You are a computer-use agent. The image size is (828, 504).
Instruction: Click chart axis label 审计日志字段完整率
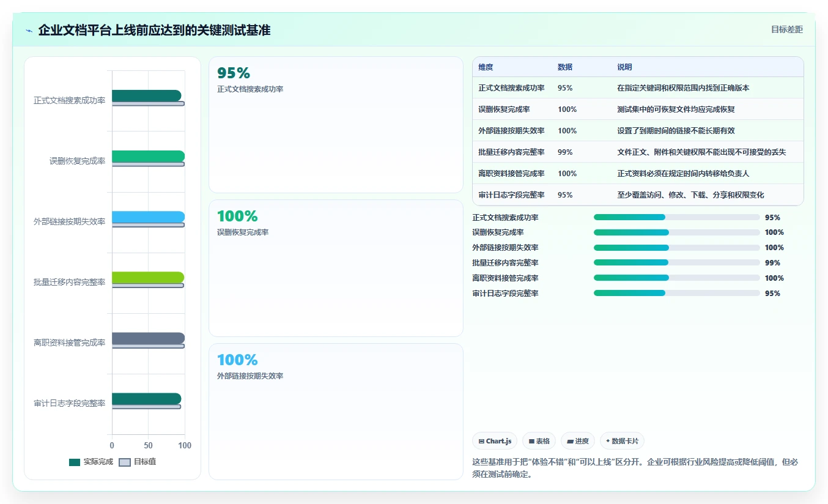[x=69, y=403]
